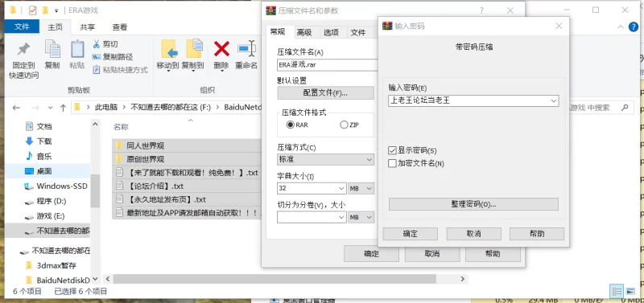The width and height of the screenshot is (644, 303).
Task: Click the archive name field ERA游戏.rar
Action: coord(328,65)
